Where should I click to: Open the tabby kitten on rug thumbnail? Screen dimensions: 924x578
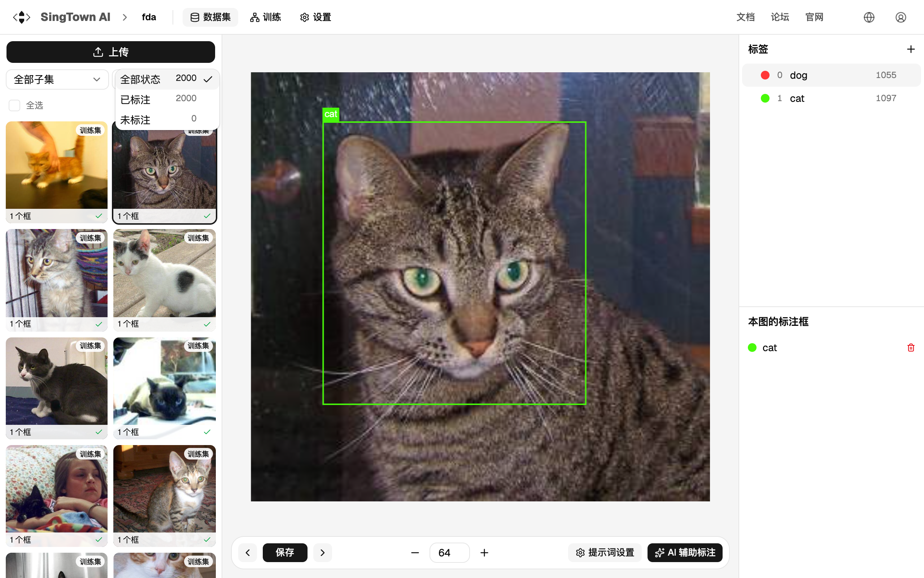click(x=165, y=496)
